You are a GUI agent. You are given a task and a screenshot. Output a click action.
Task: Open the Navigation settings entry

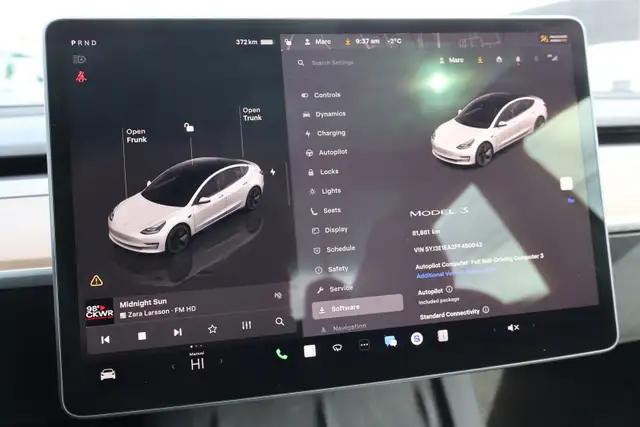pos(344,328)
